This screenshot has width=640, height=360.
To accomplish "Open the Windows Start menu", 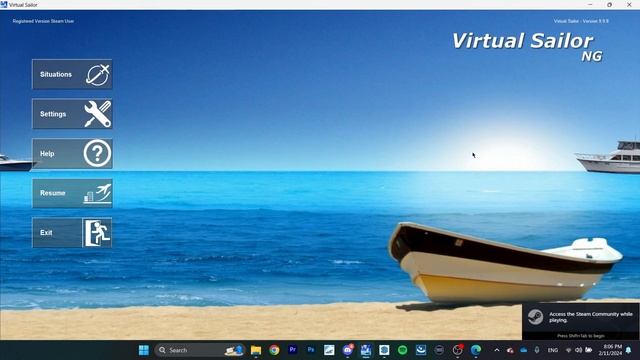I will pos(144,350).
